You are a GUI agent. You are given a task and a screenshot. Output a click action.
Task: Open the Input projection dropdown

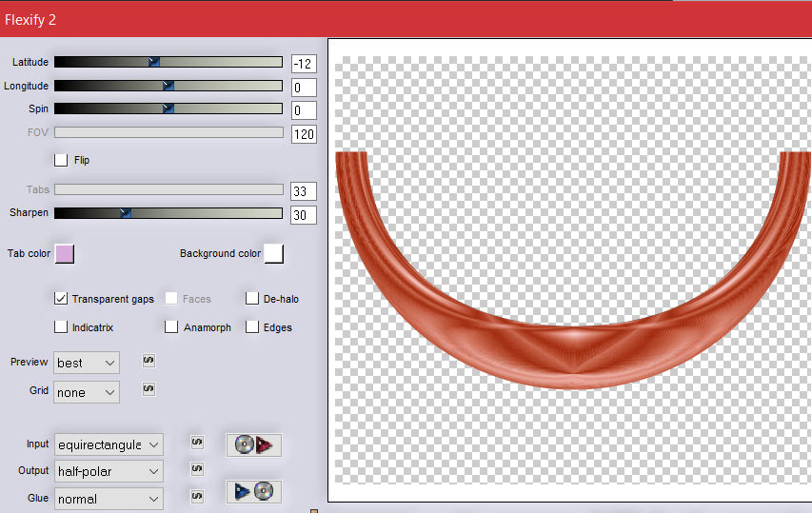tap(109, 444)
